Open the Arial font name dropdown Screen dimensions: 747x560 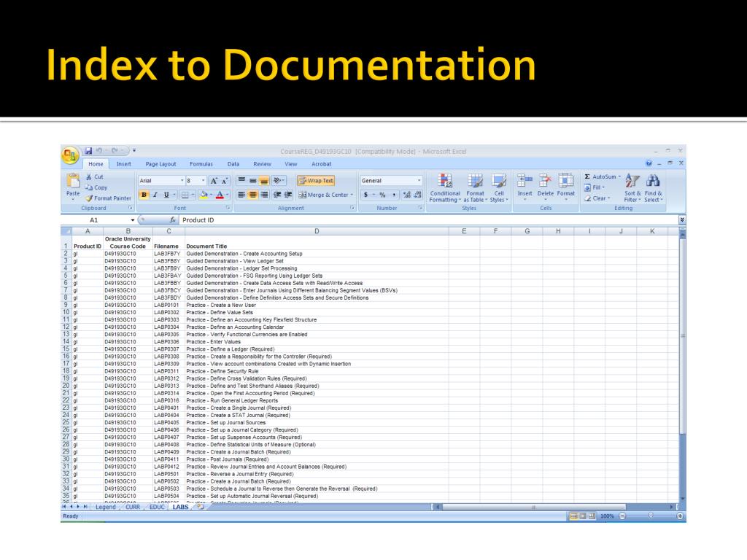pos(182,181)
